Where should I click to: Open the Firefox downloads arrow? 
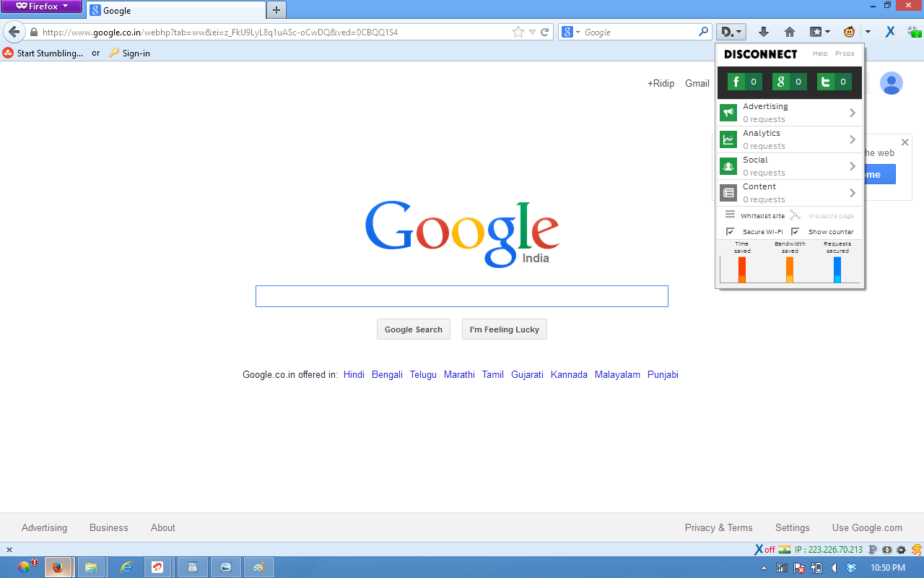point(764,32)
